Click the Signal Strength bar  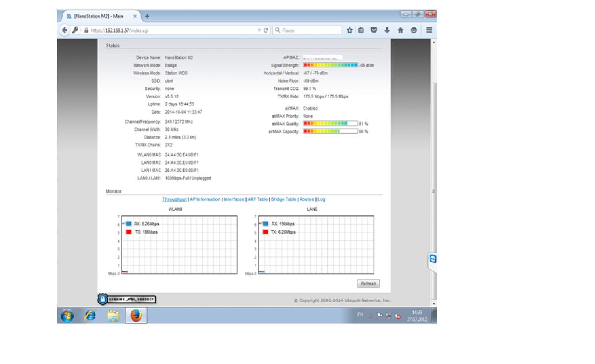coord(331,65)
